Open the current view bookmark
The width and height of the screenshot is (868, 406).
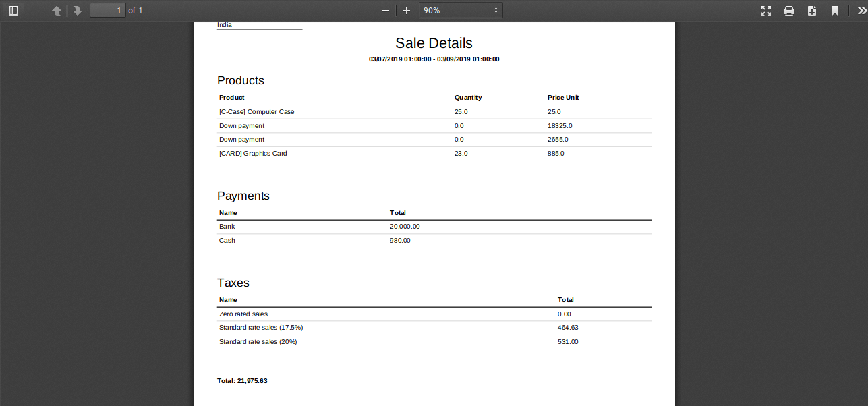pos(835,11)
